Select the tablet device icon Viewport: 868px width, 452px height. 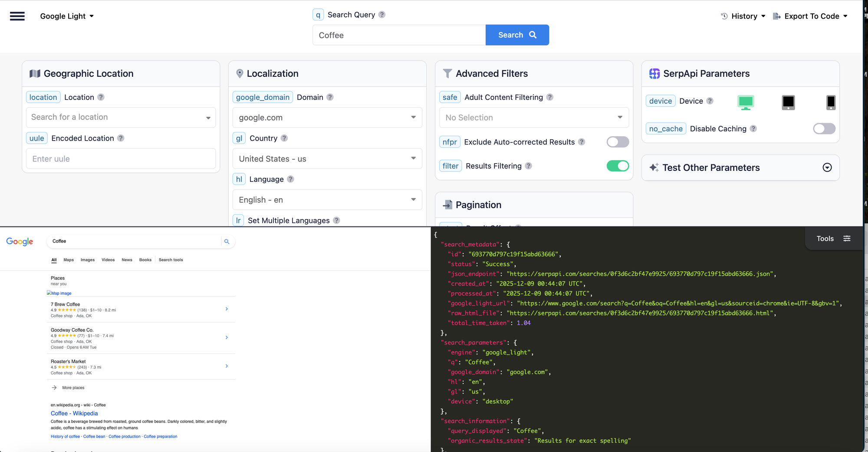click(788, 102)
